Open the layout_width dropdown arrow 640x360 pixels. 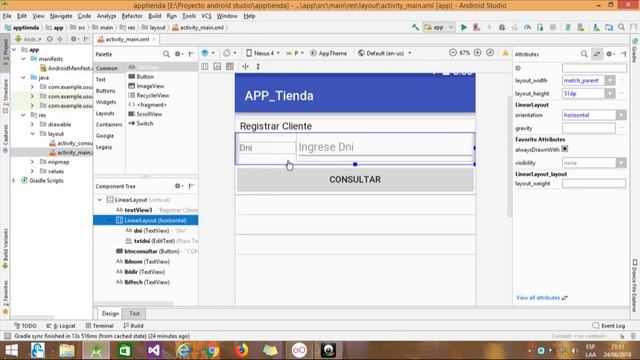[x=610, y=81]
